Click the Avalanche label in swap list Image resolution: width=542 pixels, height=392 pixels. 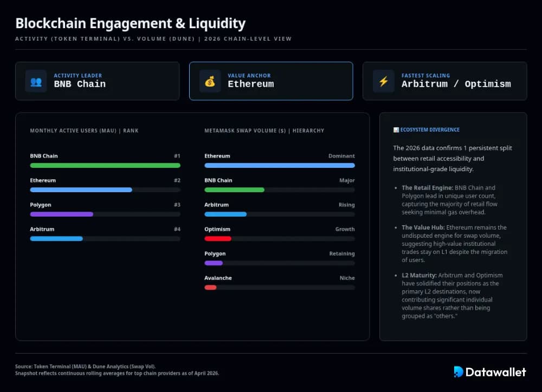(218, 278)
